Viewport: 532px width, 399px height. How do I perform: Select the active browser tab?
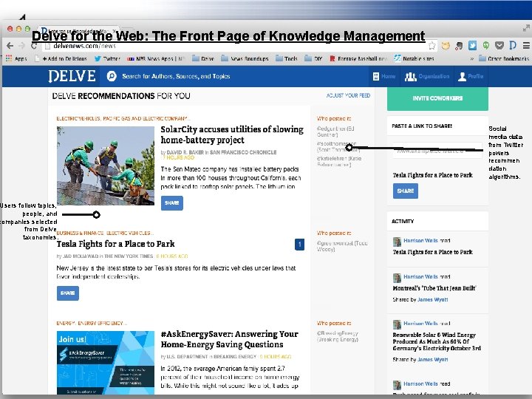(79, 30)
